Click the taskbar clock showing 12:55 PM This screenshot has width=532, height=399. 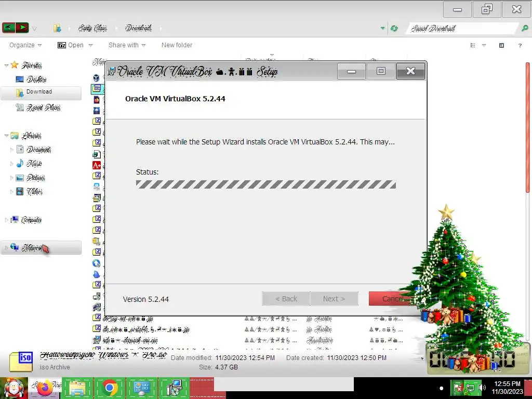coord(507,388)
